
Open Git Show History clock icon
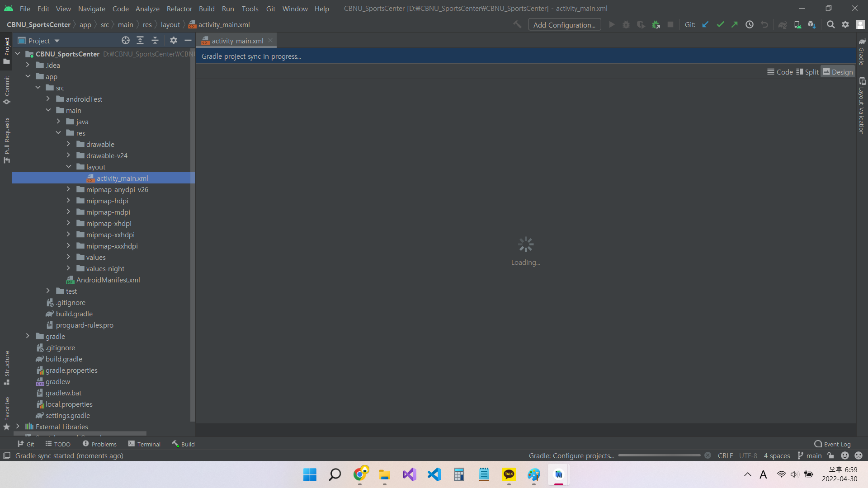750,25
